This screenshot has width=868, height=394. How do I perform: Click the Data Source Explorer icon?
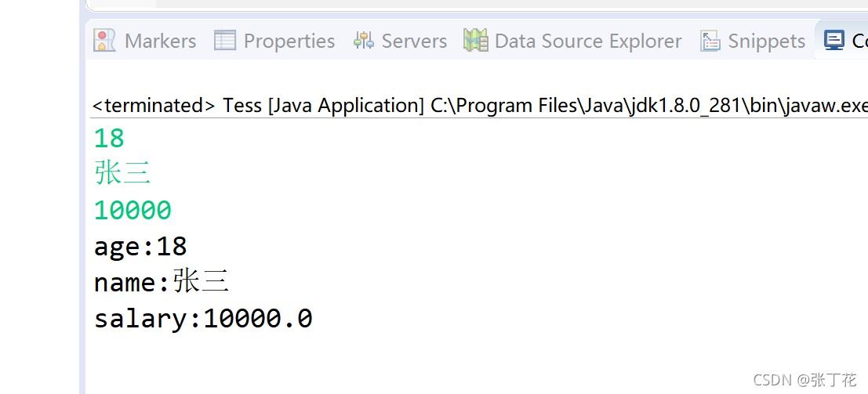click(x=475, y=41)
